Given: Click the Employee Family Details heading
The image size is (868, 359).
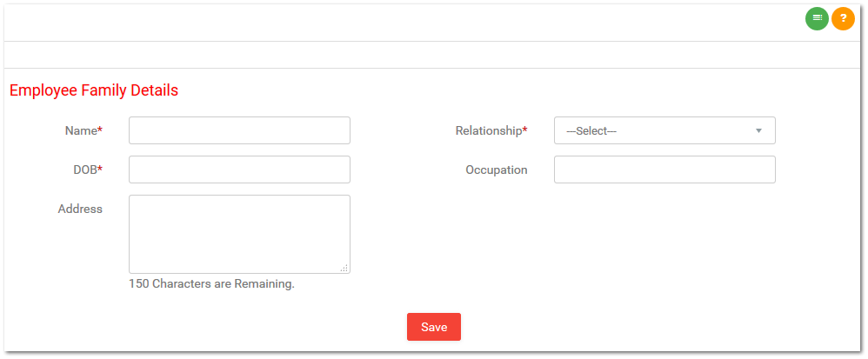Looking at the screenshot, I should point(94,90).
